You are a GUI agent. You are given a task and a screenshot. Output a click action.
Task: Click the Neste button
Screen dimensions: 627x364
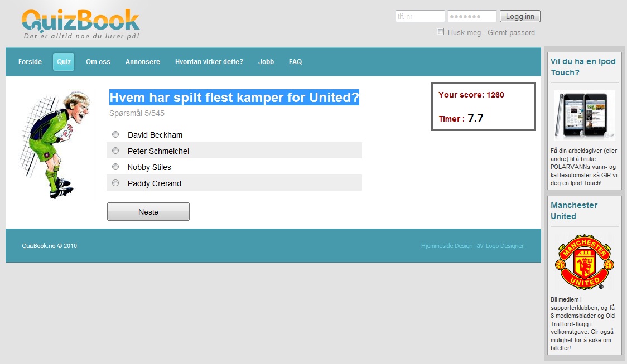[x=148, y=212]
